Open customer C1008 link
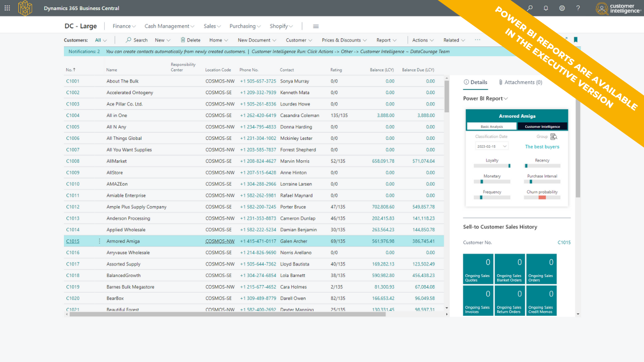This screenshot has width=644, height=362. click(72, 161)
